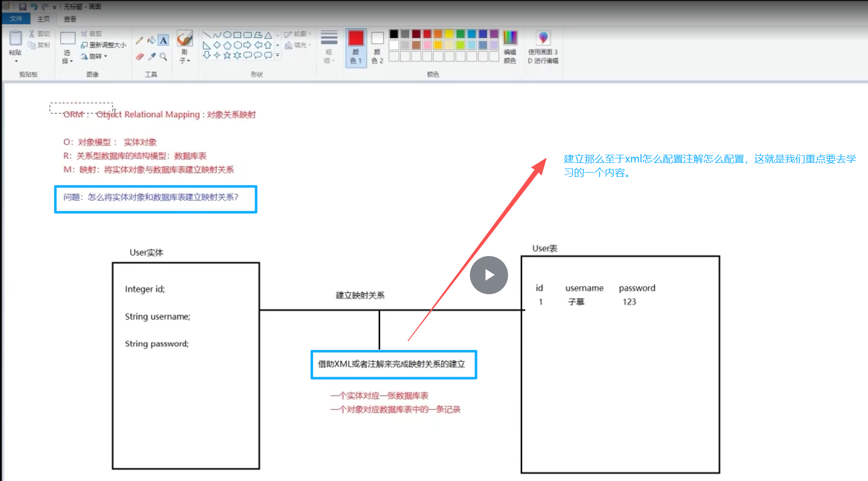Viewport: 868px width, 481px height.
Task: Select the Right arrow shape
Action: click(247, 45)
